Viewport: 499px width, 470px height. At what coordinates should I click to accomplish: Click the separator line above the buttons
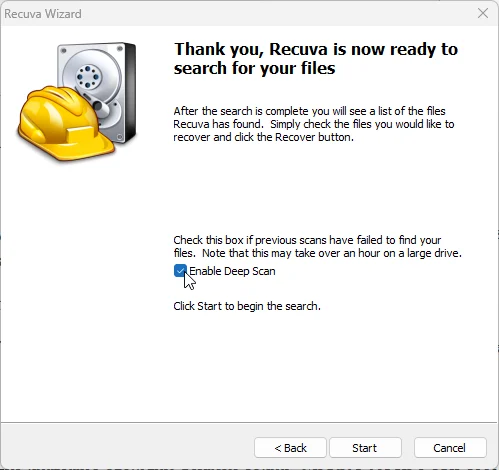click(x=249, y=423)
